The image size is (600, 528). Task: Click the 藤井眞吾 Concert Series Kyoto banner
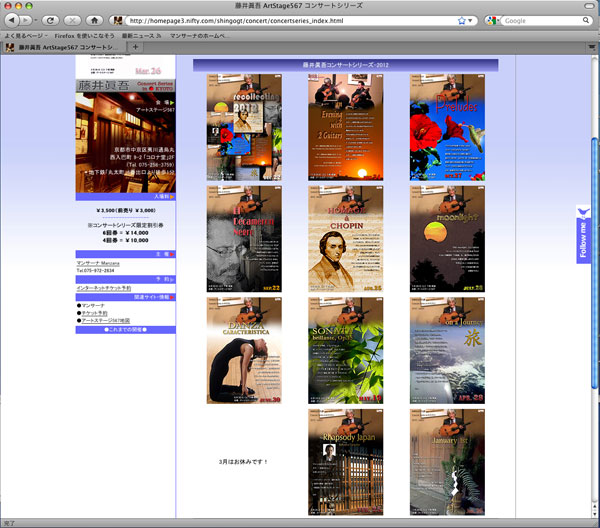[x=126, y=86]
